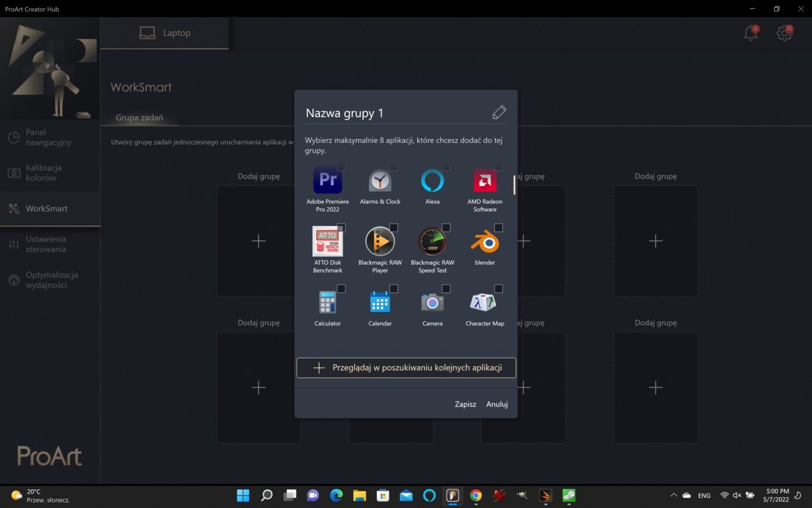Click Anuluj to cancel dialog
The height and width of the screenshot is (508, 812).
pyautogui.click(x=496, y=404)
